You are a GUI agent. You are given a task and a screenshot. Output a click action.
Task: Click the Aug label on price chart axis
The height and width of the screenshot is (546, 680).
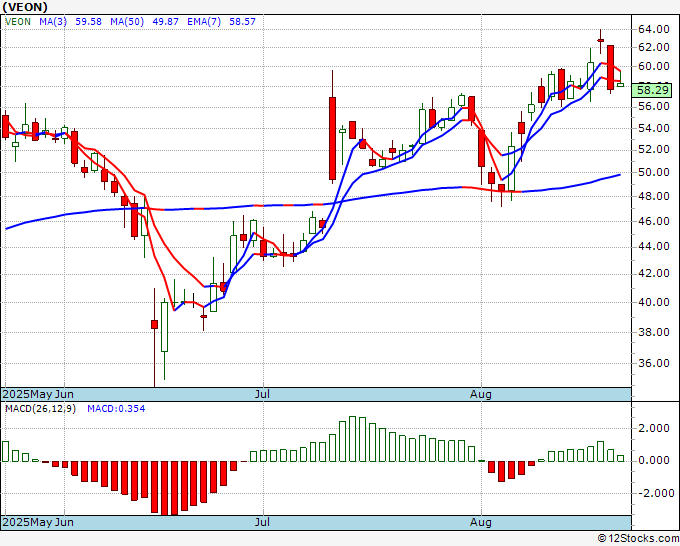pos(481,394)
